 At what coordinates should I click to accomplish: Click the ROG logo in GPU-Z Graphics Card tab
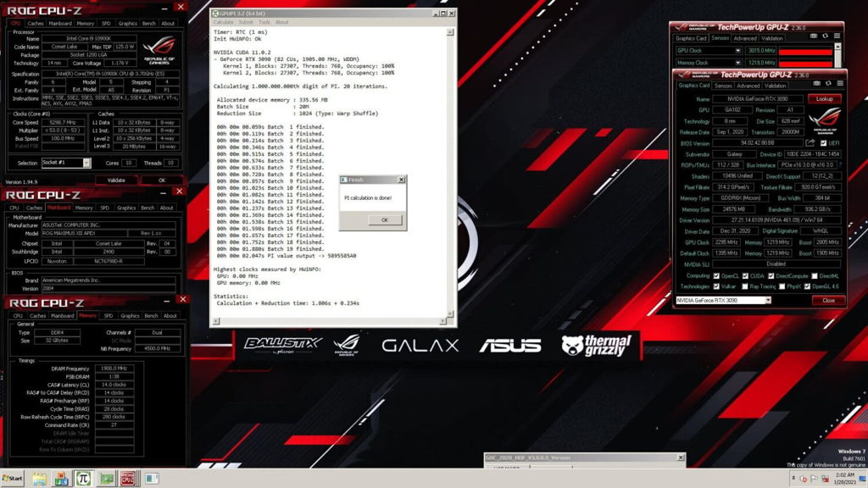pyautogui.click(x=825, y=121)
